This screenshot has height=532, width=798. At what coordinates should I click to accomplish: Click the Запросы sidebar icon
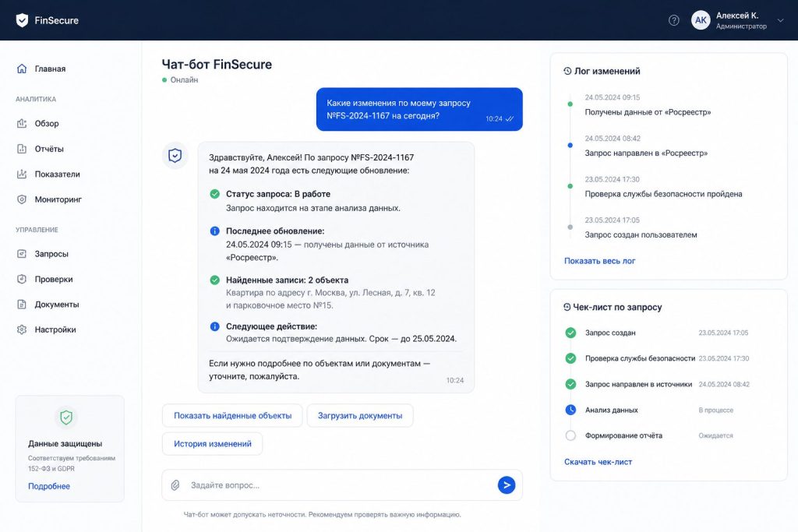pos(21,254)
